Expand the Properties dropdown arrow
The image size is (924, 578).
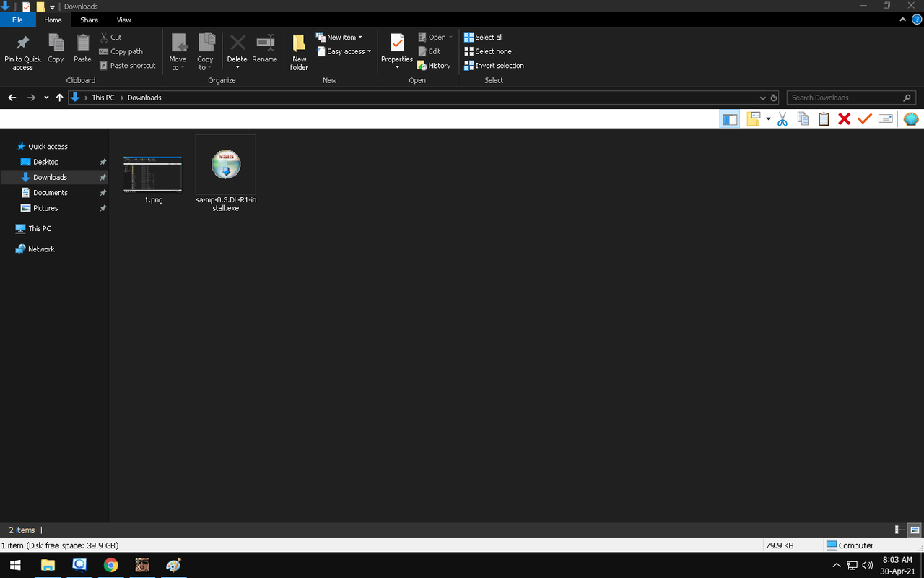point(397,67)
